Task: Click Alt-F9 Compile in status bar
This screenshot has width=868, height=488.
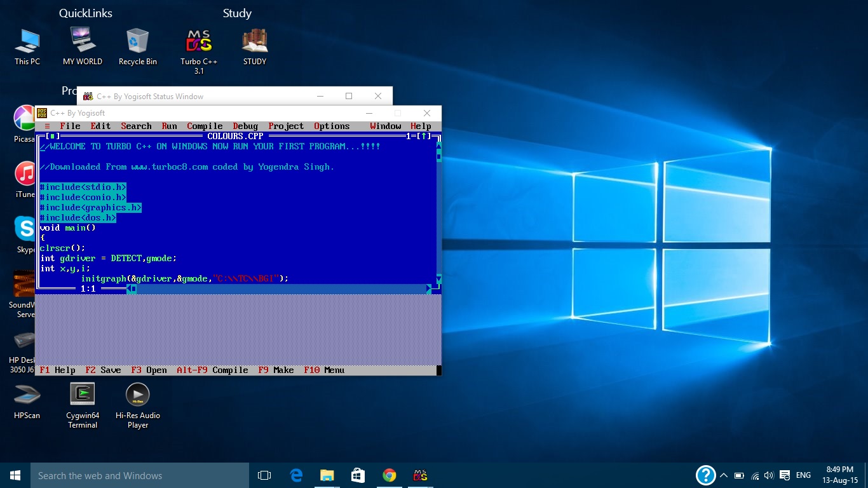Action: click(212, 370)
